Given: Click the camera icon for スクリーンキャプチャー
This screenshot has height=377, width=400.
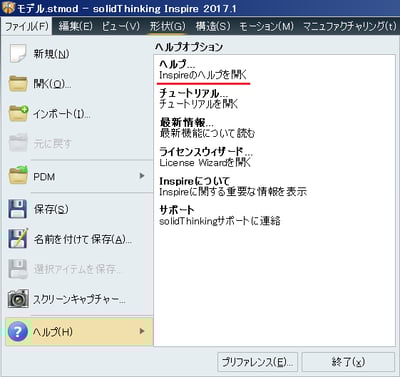Looking at the screenshot, I should (18, 299).
